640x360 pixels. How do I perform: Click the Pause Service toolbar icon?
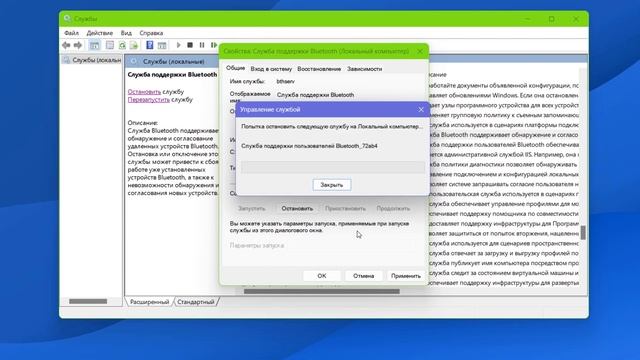coord(202,45)
